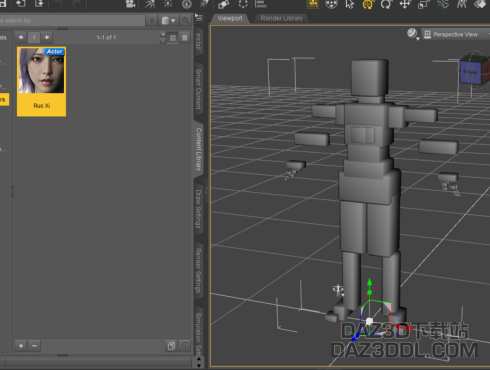The width and height of the screenshot is (490, 370).
Task: Click the green Y-axis arrow on gizmo
Action: pyautogui.click(x=369, y=283)
